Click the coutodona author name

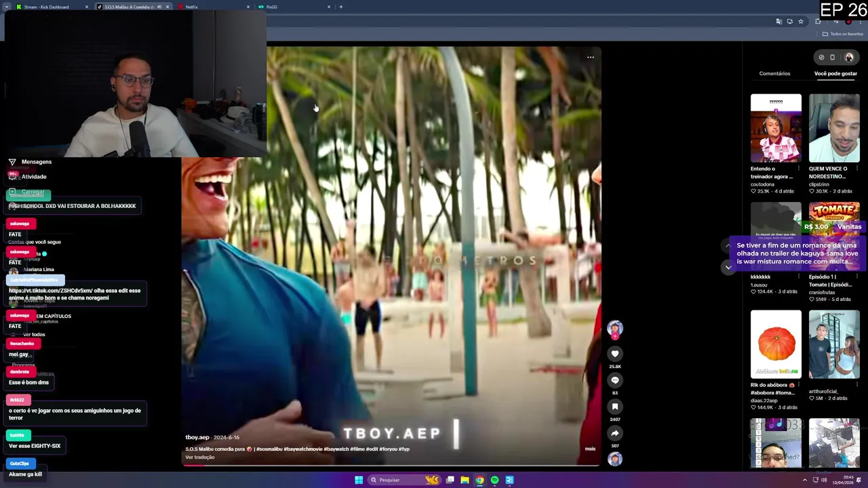tap(763, 184)
